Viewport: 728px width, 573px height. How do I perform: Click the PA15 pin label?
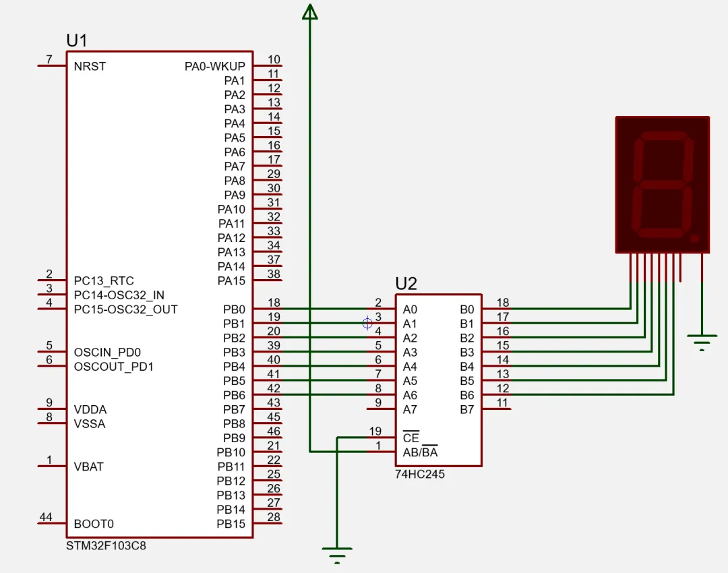coord(231,281)
